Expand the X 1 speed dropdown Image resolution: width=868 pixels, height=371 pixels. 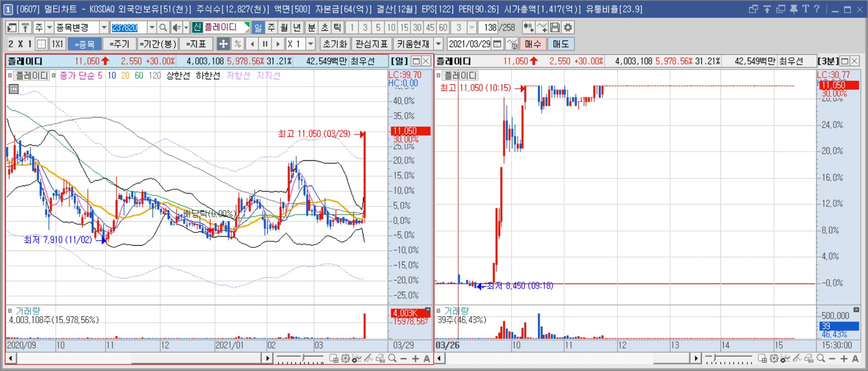310,44
